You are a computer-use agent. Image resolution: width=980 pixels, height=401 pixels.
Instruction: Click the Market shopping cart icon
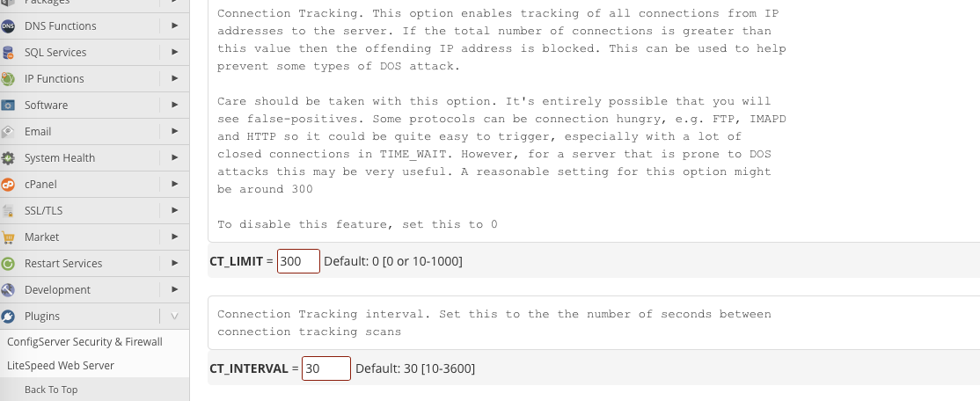[8, 237]
